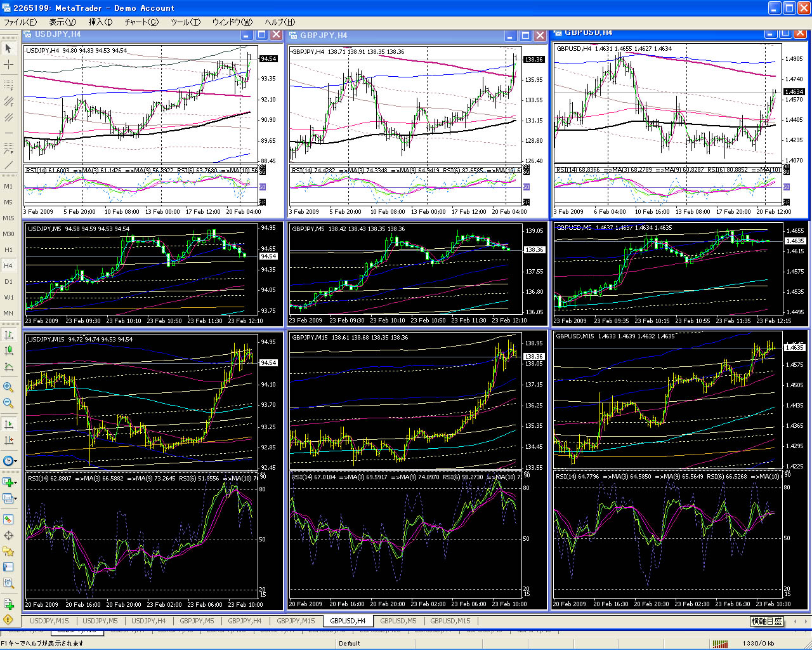Toggle the chart auto-scroll button
This screenshot has height=650, width=812.
pyautogui.click(x=8, y=424)
